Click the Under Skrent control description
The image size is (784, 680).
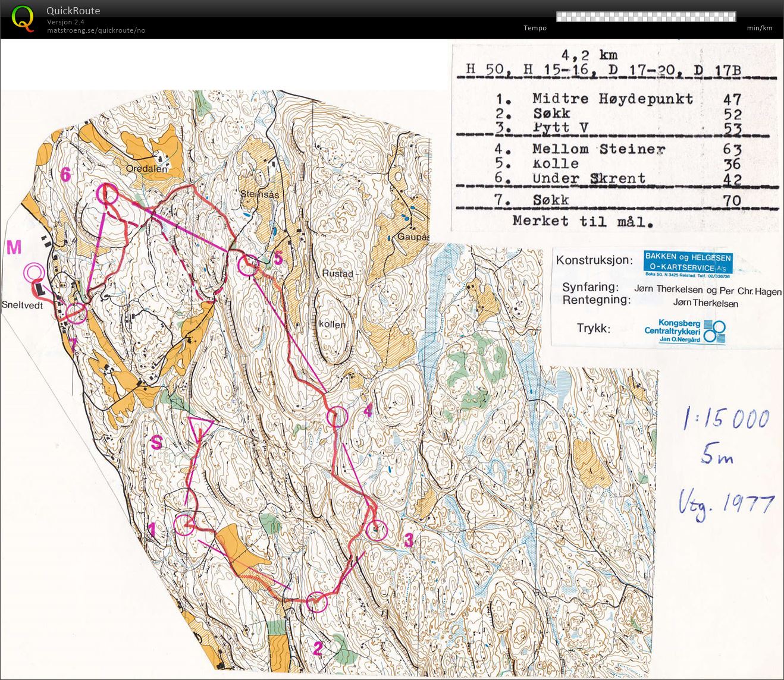(x=589, y=178)
